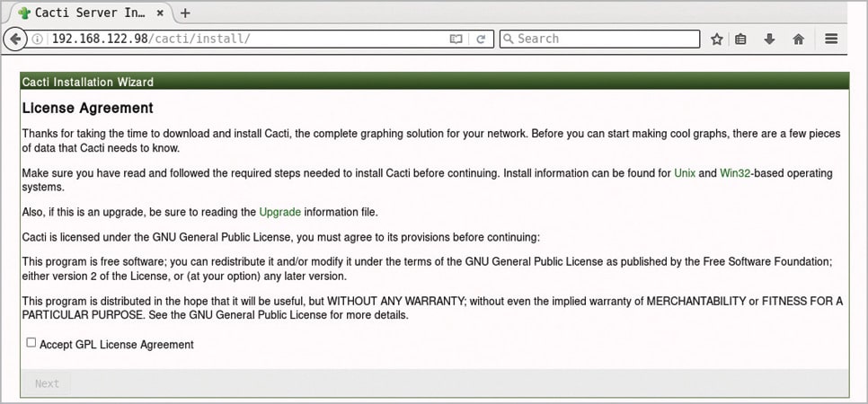
Task: Open the hamburger menu icon
Action: pyautogui.click(x=831, y=39)
